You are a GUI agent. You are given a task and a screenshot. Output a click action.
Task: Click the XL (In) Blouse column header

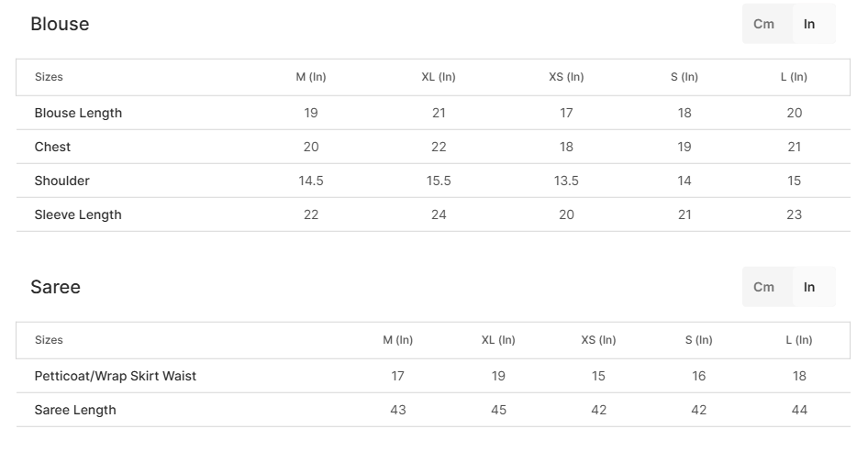(439, 77)
